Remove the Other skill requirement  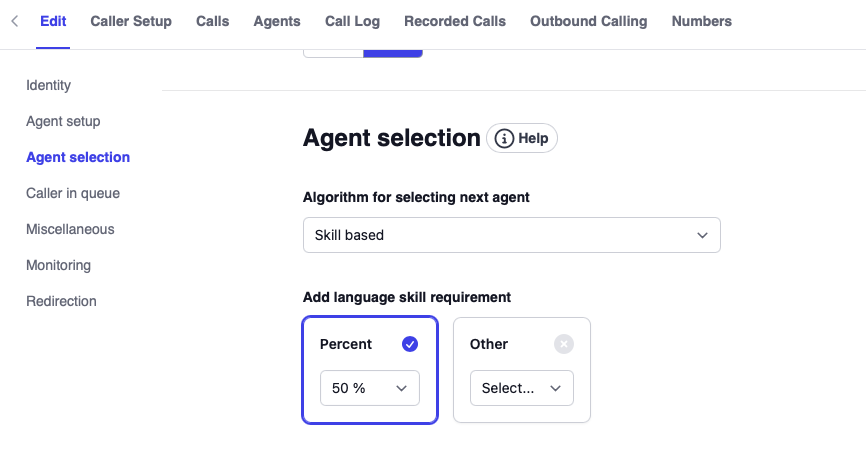click(x=564, y=344)
